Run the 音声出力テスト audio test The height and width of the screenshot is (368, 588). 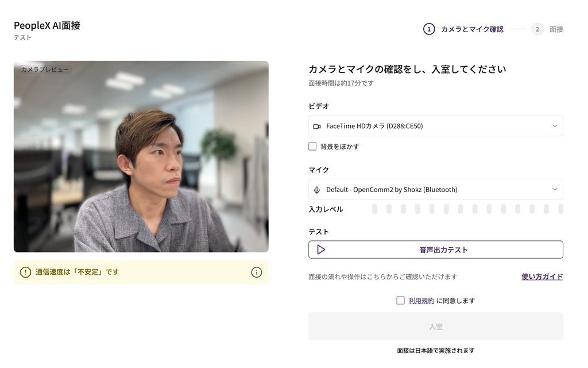point(435,250)
